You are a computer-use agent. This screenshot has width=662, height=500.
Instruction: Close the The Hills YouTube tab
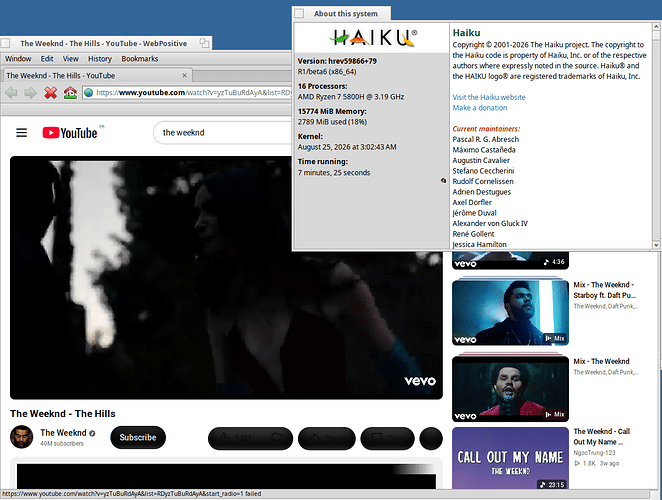point(184,75)
